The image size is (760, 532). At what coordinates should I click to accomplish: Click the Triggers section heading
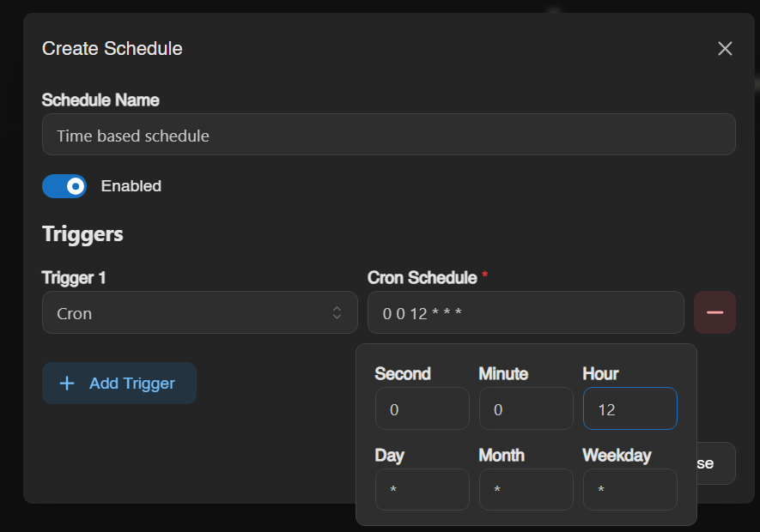click(82, 234)
